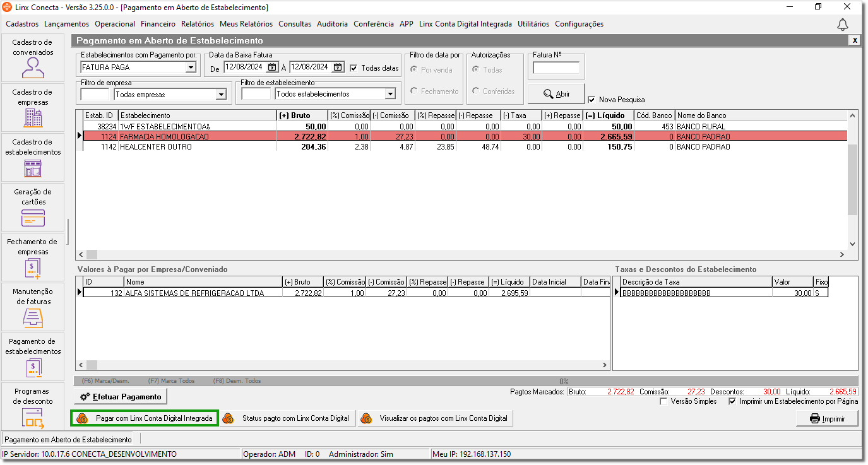The height and width of the screenshot is (465, 868).
Task: Click the estabelecimento filter code field
Action: 256,95
